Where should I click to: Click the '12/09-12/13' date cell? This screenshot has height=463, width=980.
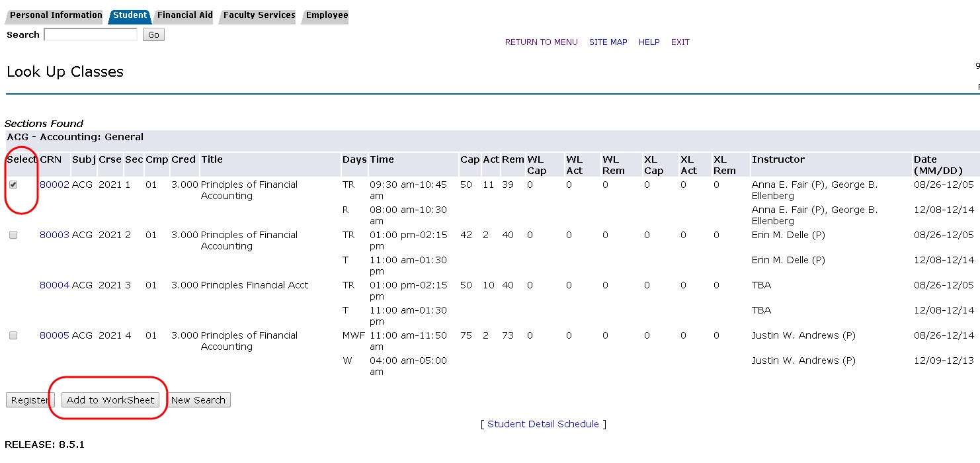point(944,361)
